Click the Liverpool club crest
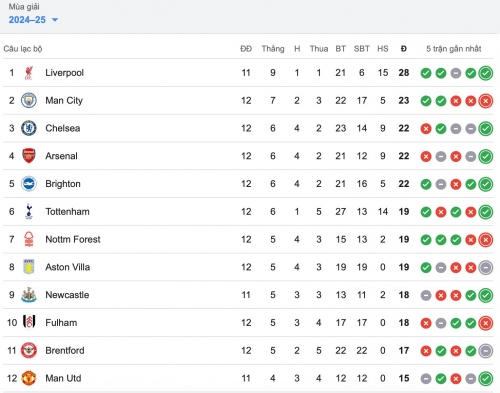Viewport: 500px width, 393px height. [x=29, y=73]
